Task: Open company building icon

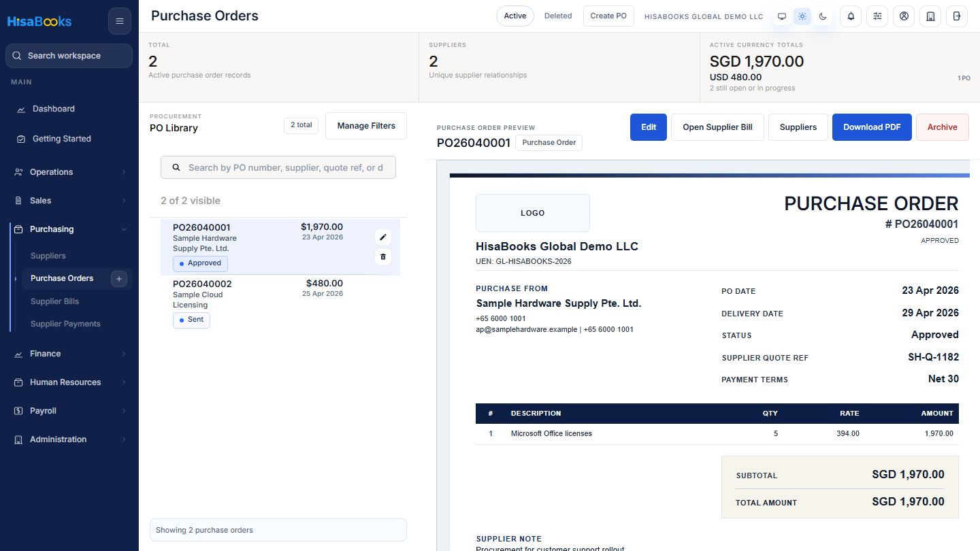Action: pos(930,16)
